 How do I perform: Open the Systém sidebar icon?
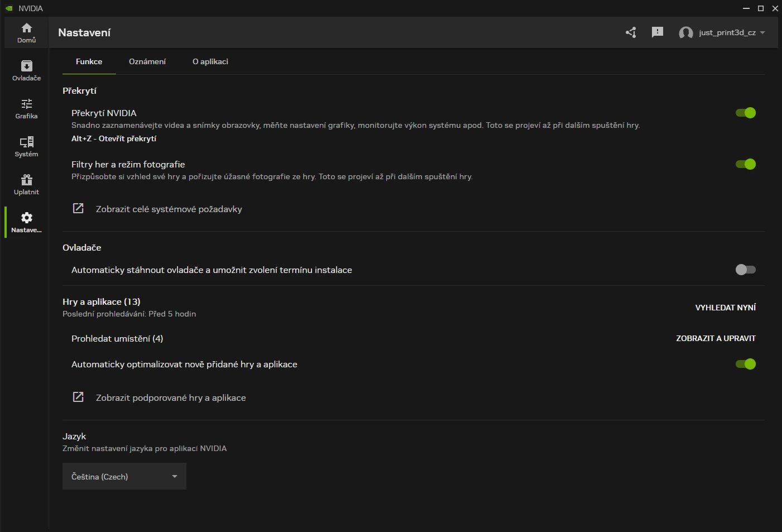26,142
